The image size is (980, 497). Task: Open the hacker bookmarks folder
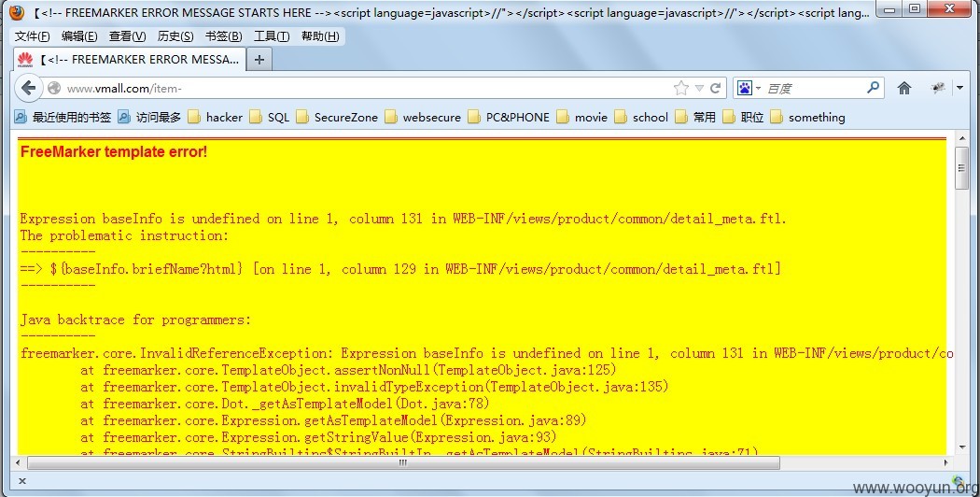coord(215,117)
